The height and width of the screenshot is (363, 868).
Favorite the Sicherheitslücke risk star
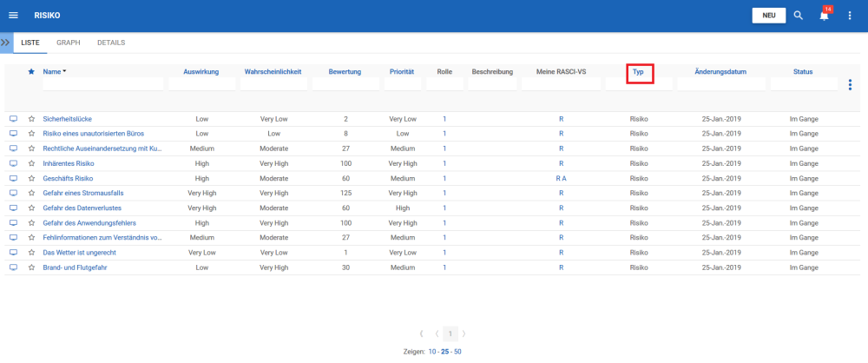(31, 119)
